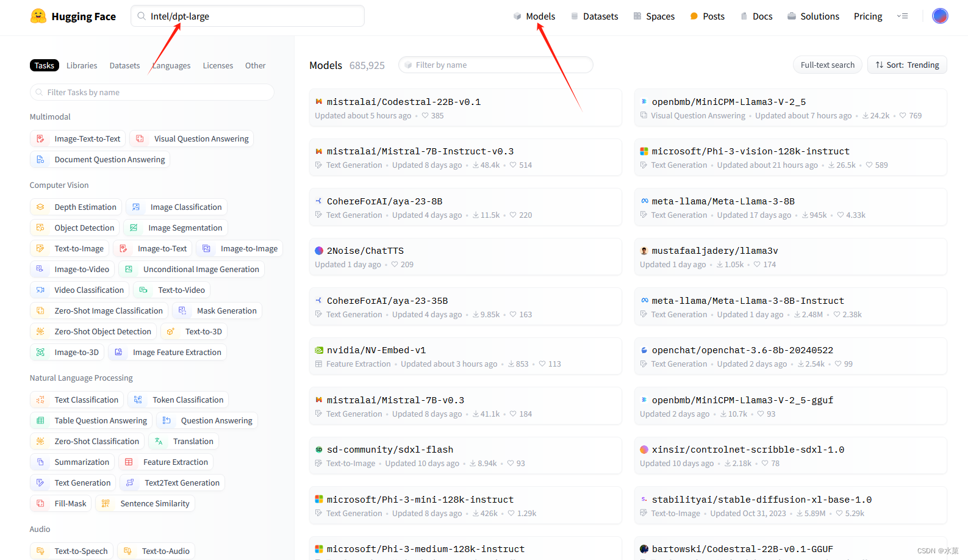
Task: Open the CohereForAI/aya-23-8B model card
Action: 465,207
